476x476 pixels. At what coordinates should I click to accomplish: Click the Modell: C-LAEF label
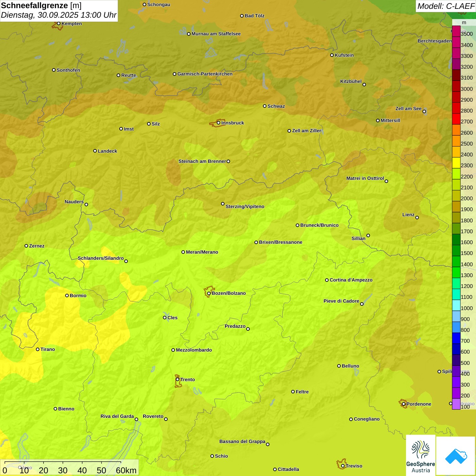446,6
